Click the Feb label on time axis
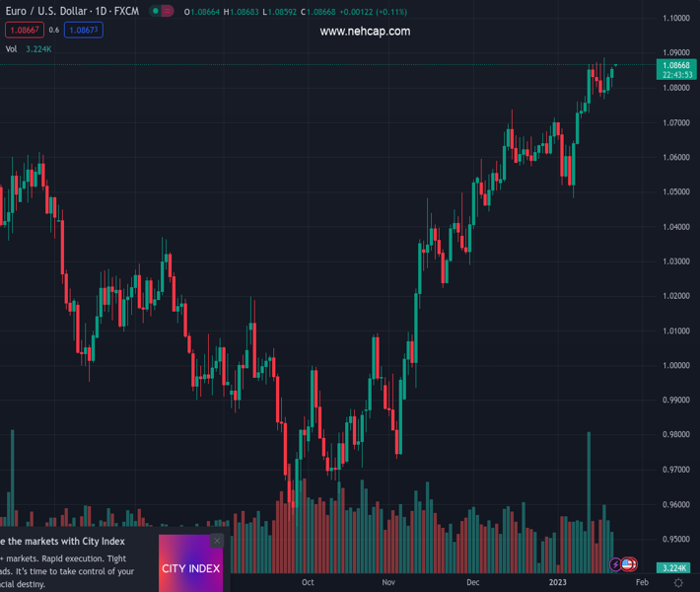Viewport: 700px width, 592px height. click(x=642, y=583)
